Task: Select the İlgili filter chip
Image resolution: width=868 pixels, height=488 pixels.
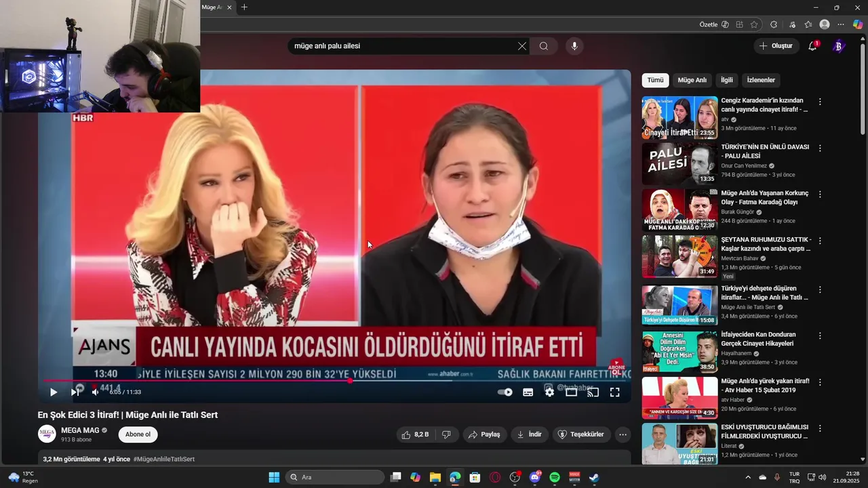Action: (x=727, y=80)
